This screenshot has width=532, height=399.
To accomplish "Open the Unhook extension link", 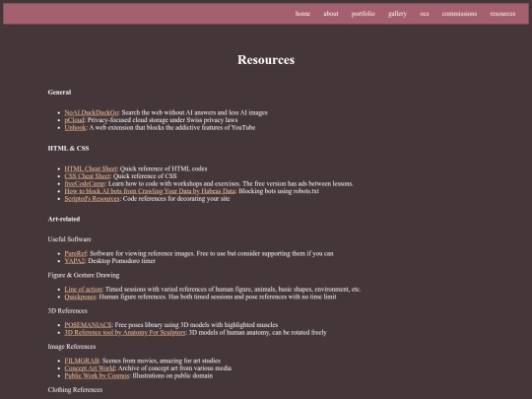I will (x=75, y=127).
